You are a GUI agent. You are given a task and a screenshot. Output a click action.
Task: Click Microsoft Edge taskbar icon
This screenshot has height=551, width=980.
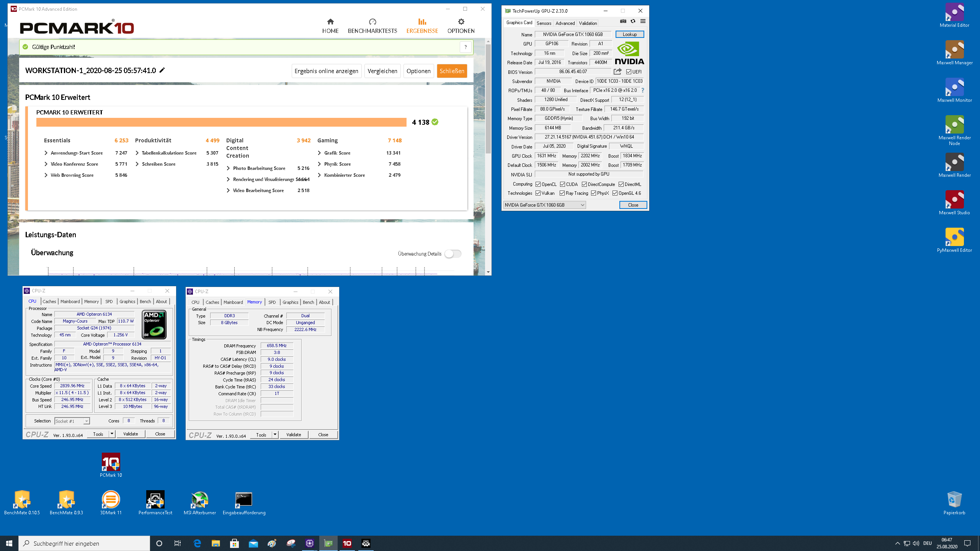tap(197, 543)
